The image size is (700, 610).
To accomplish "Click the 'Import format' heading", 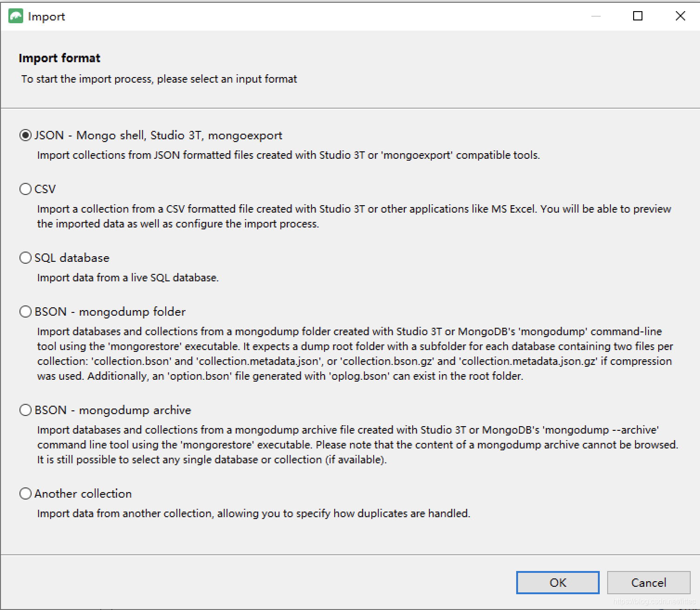I will click(59, 58).
